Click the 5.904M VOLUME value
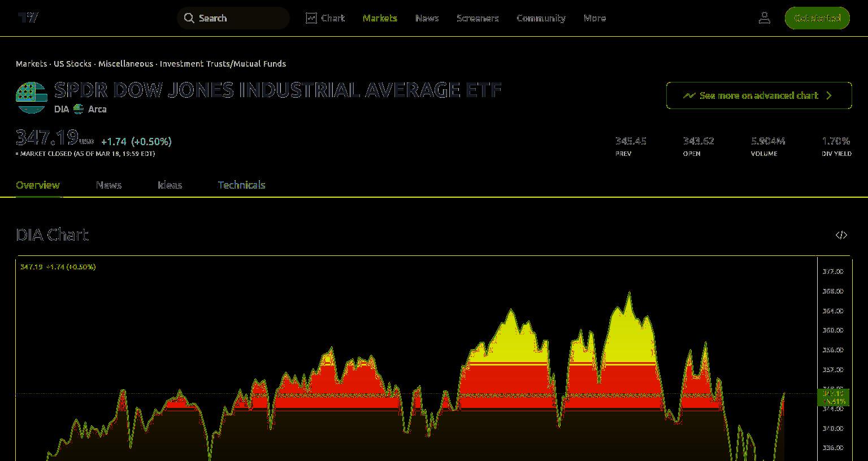The height and width of the screenshot is (461, 868). [x=768, y=141]
